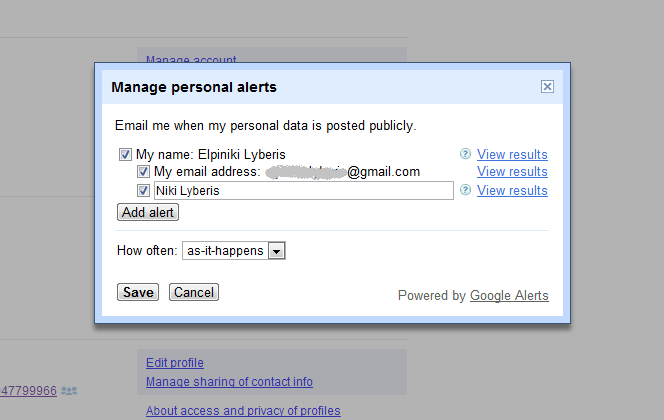Viewport: 664px width, 420px height.
Task: Focus the Niki Lyberis text field
Action: click(x=303, y=190)
